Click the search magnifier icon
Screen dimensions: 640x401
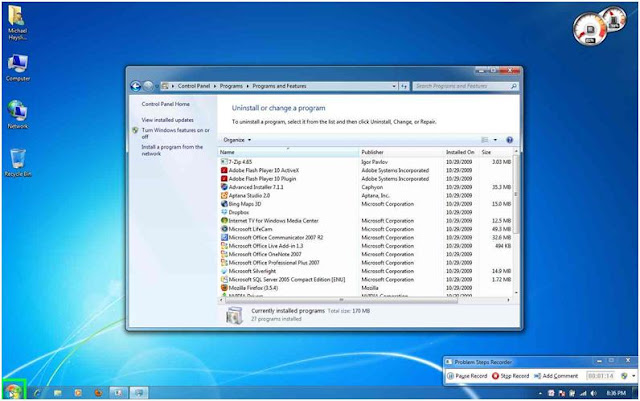click(x=513, y=86)
